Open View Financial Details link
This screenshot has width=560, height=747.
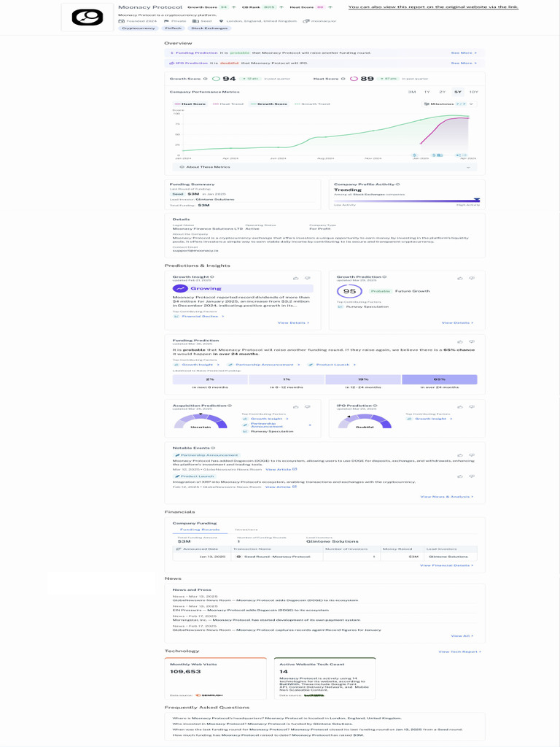(x=447, y=565)
